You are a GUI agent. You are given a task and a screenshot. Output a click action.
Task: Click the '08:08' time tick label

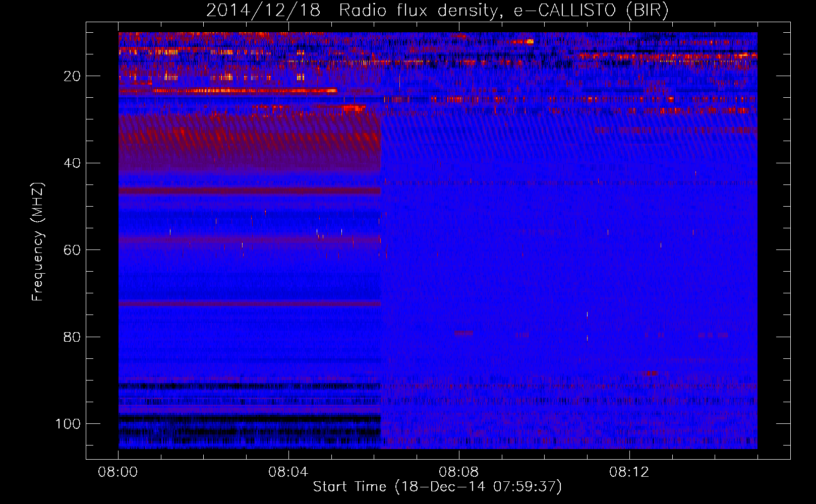(459, 472)
